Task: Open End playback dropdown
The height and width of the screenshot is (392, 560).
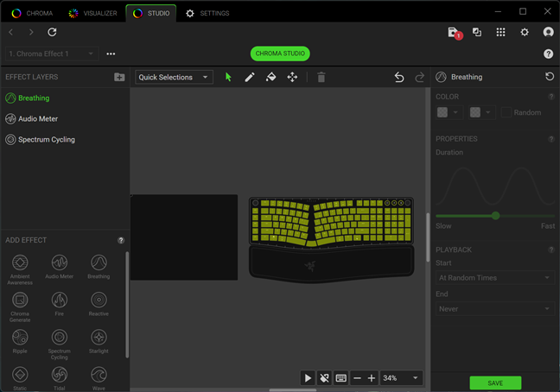Action: [494, 309]
